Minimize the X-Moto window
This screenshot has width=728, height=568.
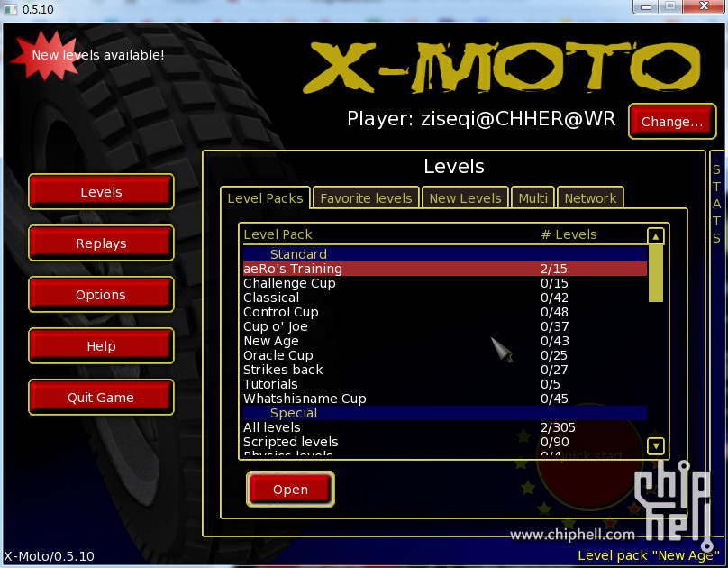pos(645,6)
